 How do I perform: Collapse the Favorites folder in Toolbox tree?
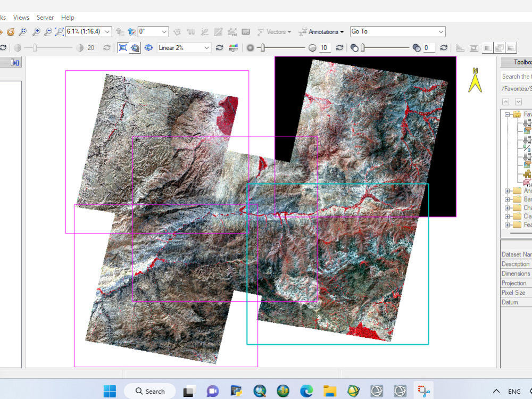[x=507, y=114]
